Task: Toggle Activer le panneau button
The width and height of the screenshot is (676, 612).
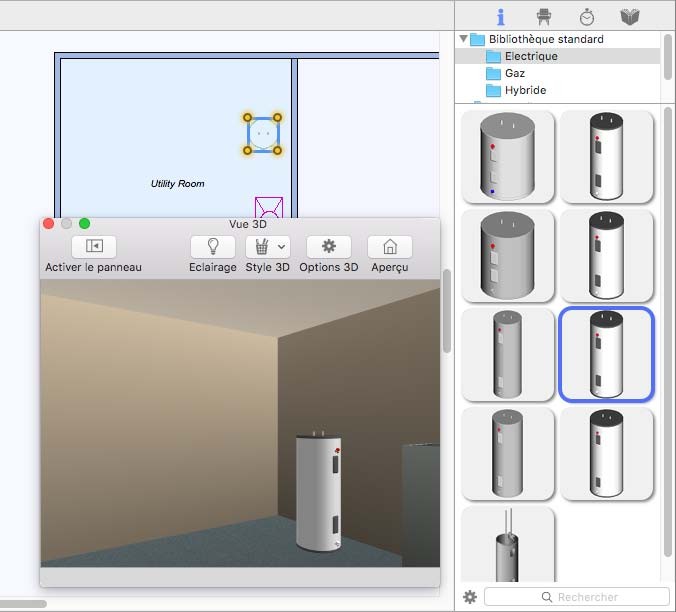Action: [x=94, y=247]
